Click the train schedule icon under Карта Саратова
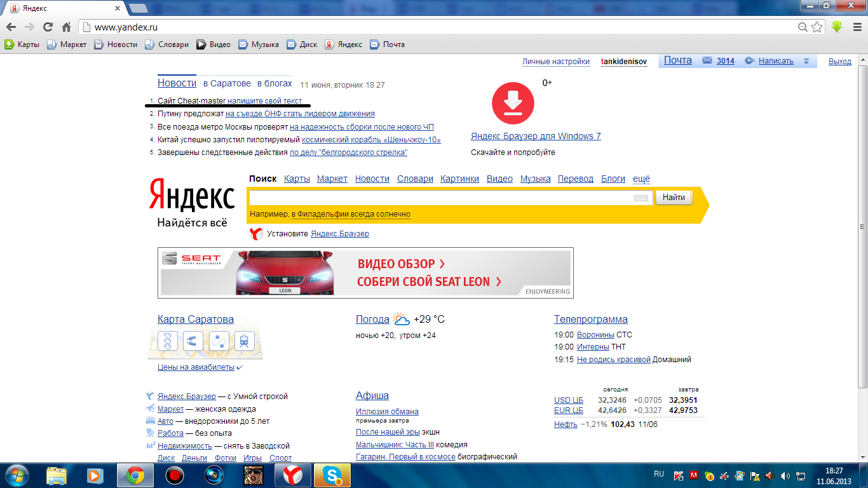 (244, 341)
